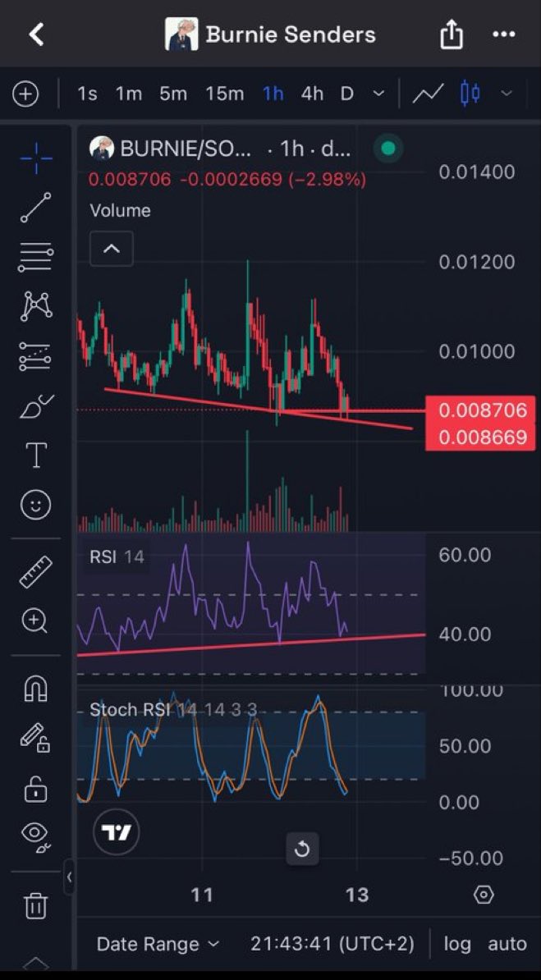Screen dimensions: 541x980
Task: Click the 60.00 RSI axis value
Action: pos(465,555)
